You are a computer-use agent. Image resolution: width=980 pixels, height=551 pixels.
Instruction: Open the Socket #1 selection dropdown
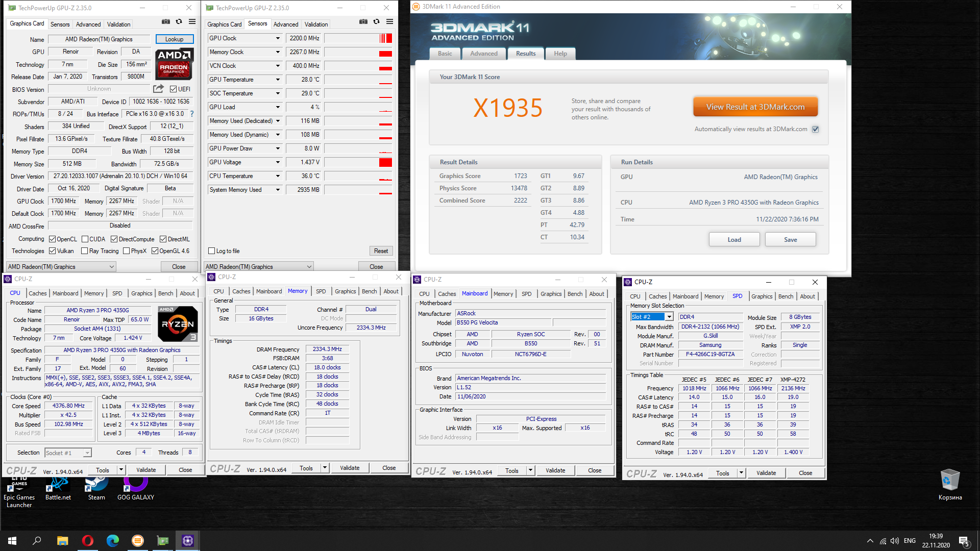point(68,453)
